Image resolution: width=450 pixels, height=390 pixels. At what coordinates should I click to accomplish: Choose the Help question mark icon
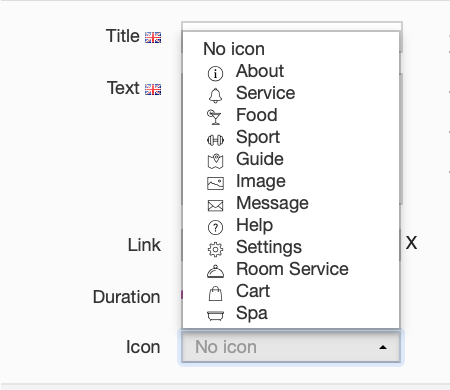click(215, 227)
